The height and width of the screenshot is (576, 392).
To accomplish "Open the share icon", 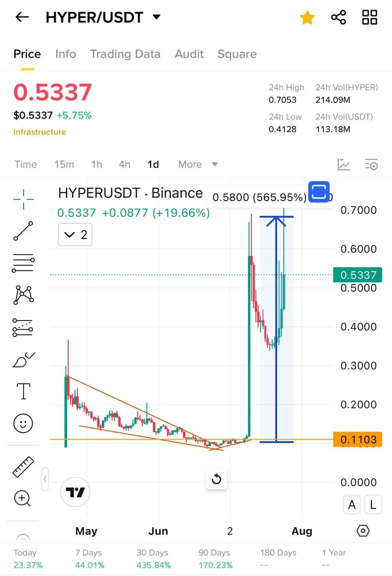I will coord(338,17).
